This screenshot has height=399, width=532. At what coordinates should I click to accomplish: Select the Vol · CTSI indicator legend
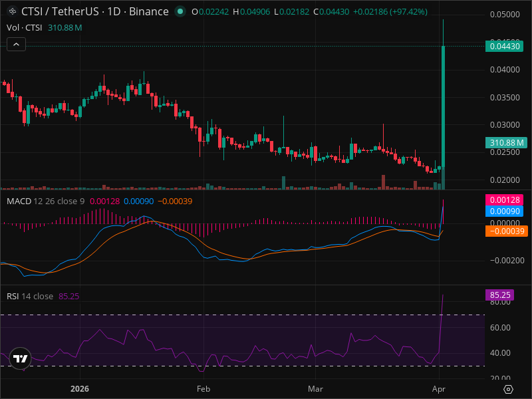25,28
